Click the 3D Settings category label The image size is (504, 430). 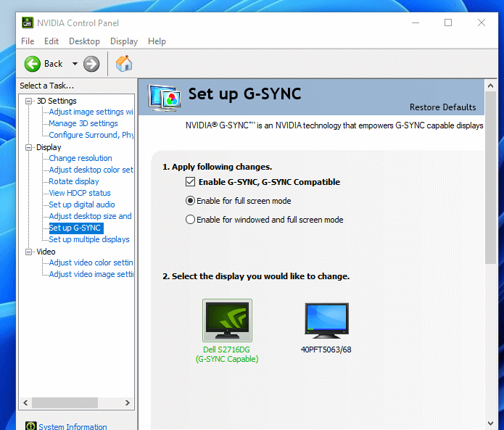click(57, 101)
